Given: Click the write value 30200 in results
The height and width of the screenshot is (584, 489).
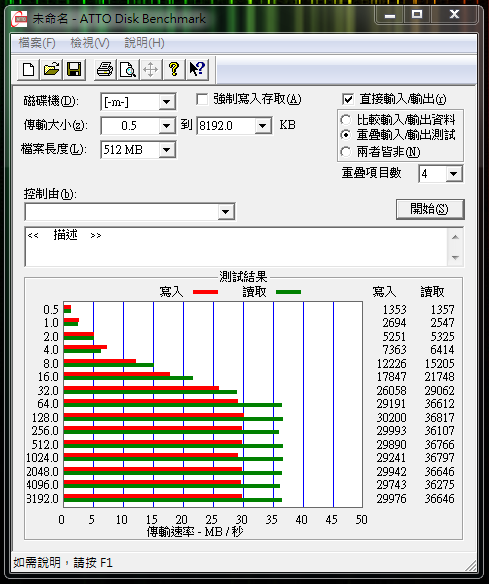Looking at the screenshot, I should click(x=391, y=418).
